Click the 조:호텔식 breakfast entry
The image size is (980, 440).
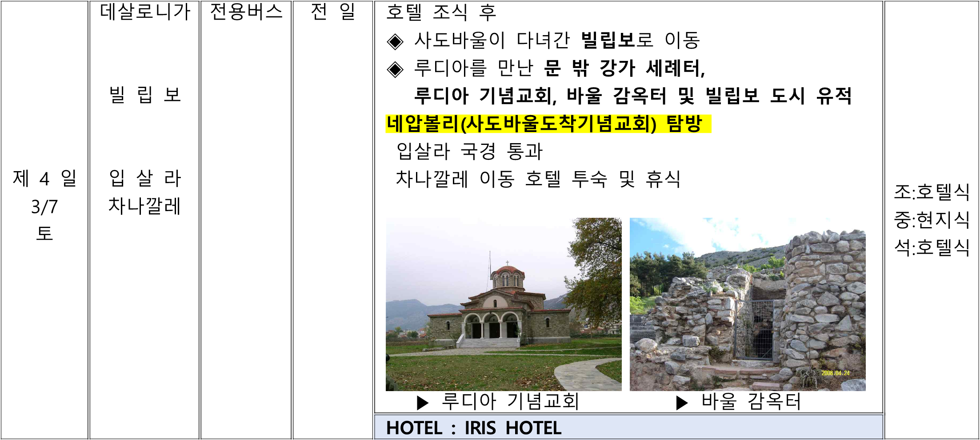(932, 192)
